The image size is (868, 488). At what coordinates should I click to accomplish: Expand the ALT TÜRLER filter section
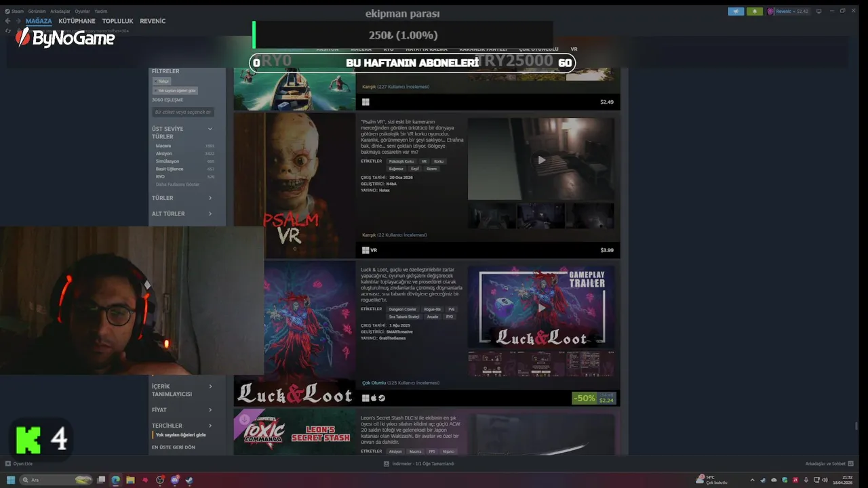(182, 213)
